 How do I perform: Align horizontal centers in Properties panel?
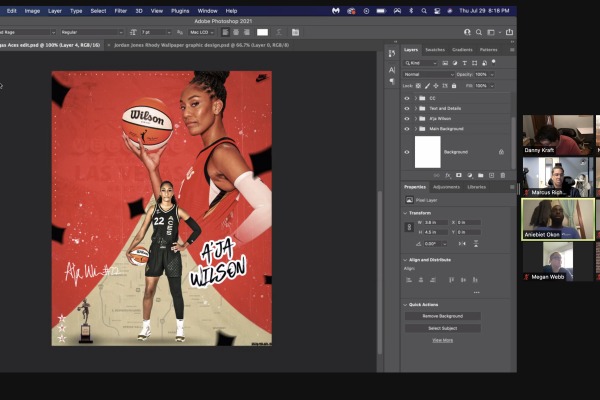421,280
